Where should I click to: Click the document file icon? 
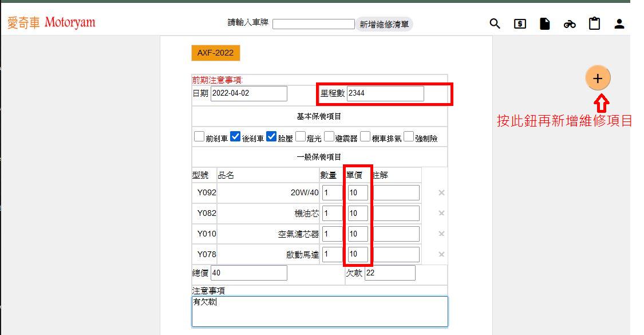click(x=544, y=23)
